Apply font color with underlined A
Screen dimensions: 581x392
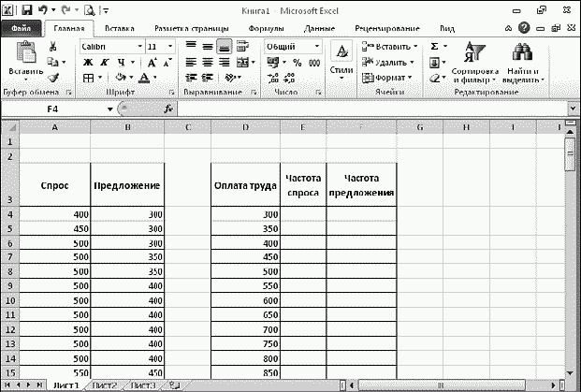pos(144,78)
